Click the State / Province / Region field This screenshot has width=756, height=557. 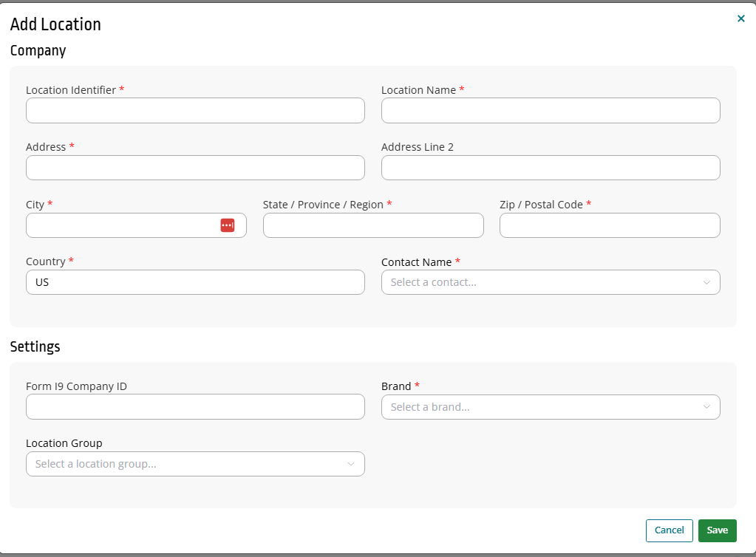pos(373,225)
